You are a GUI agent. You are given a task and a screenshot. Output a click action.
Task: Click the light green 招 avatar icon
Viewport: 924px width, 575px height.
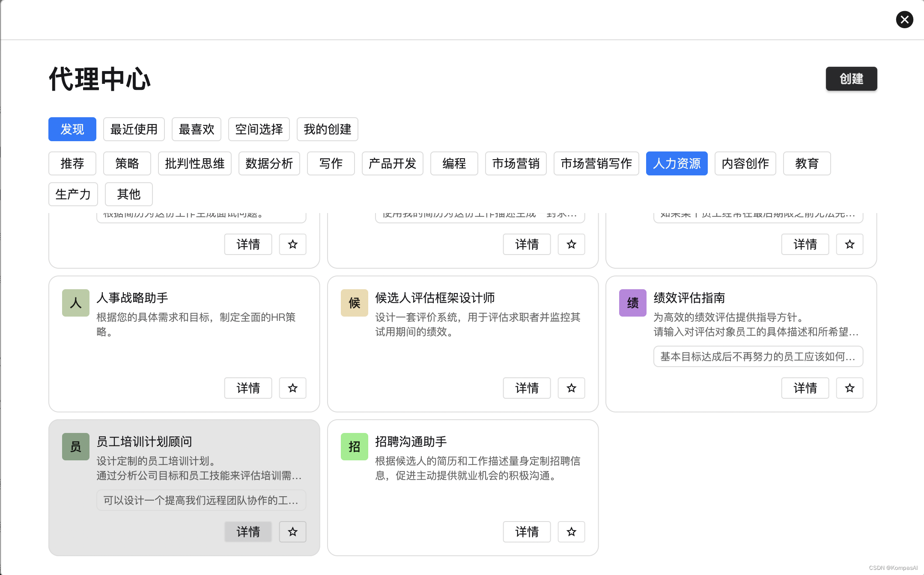coord(354,447)
